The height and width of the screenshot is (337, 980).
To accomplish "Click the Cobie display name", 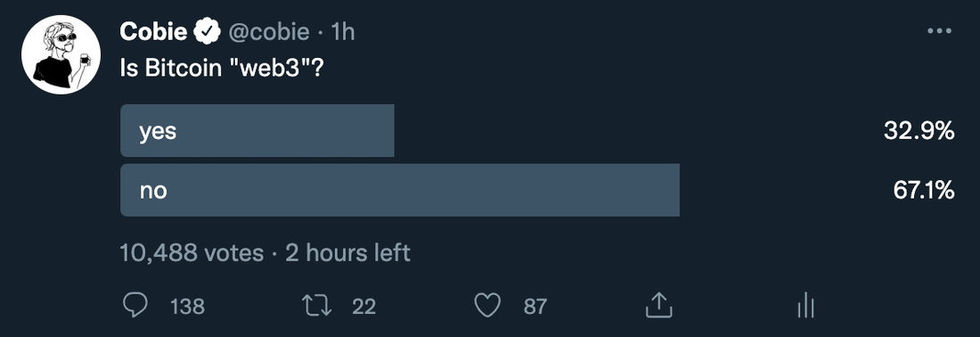I will tap(153, 31).
